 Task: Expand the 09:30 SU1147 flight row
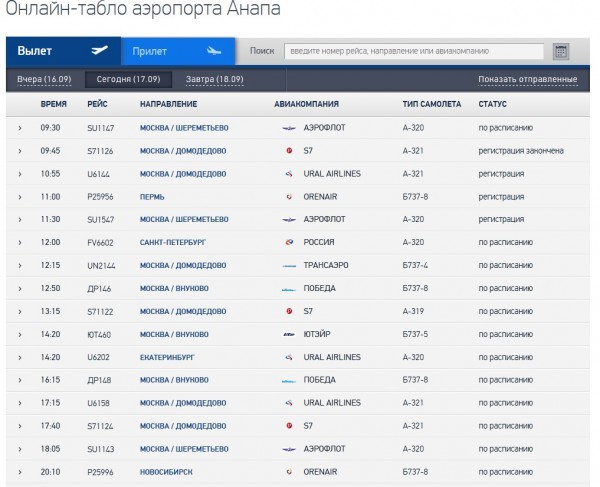coord(19,128)
